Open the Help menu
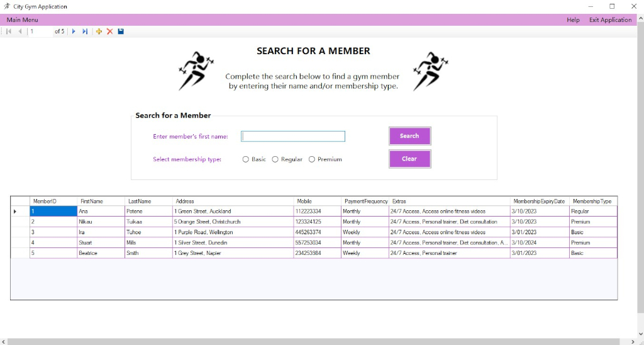 (573, 20)
